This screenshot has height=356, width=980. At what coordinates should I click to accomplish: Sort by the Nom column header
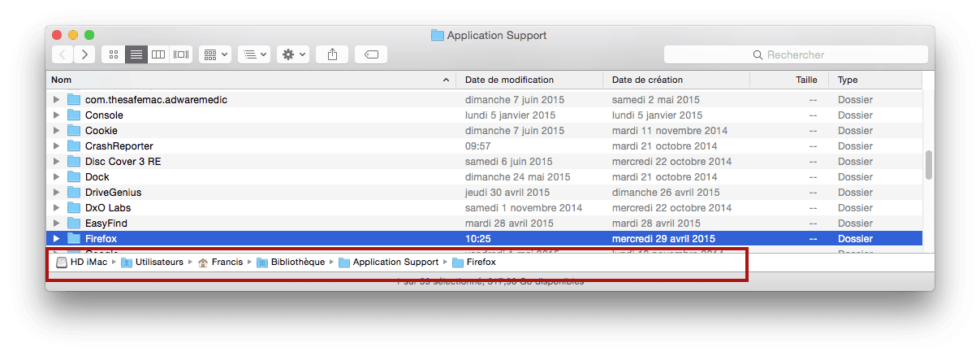tap(250, 80)
